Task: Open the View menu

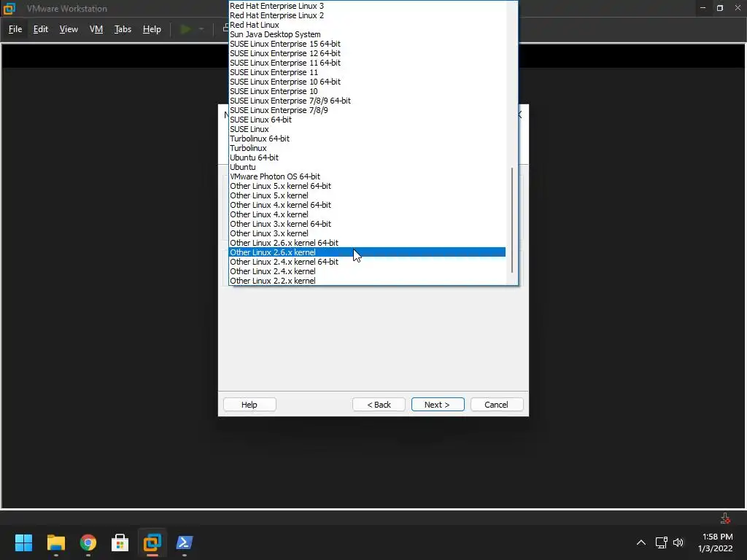Action: click(69, 29)
